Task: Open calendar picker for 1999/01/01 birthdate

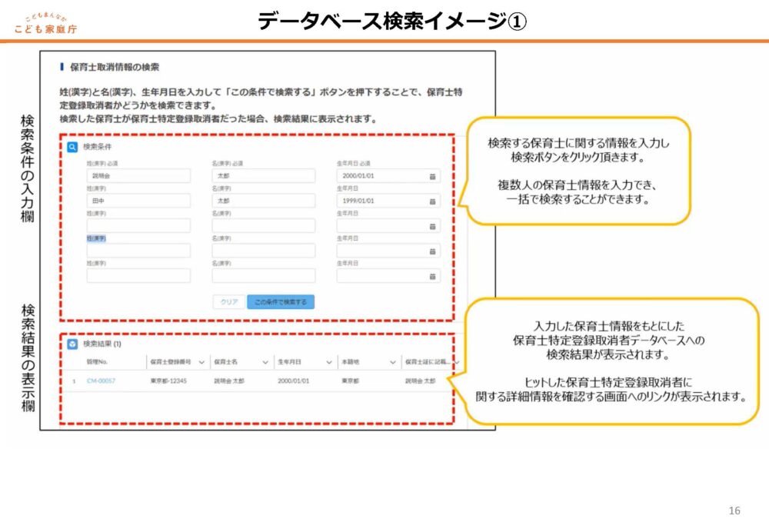Action: pos(432,201)
